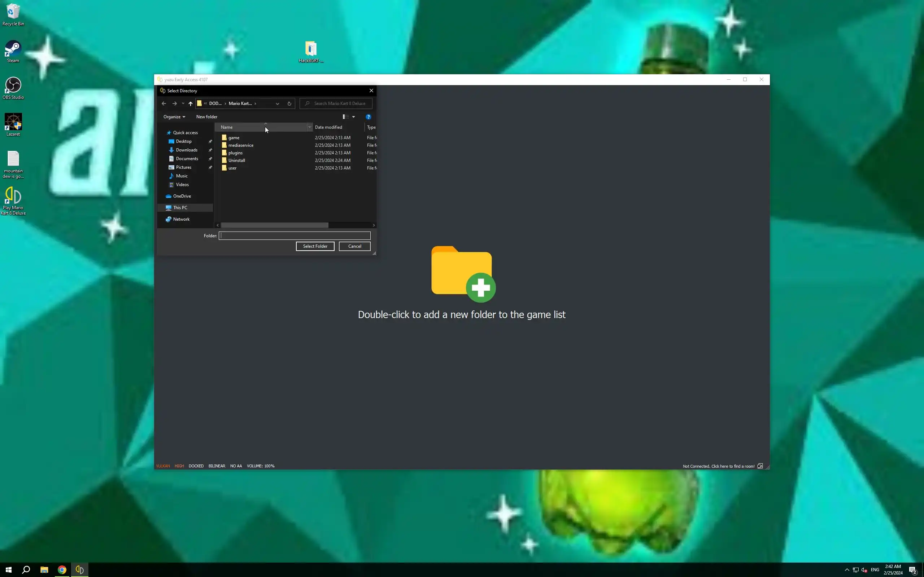Open the Steam desktop shortcut
Image resolution: width=924 pixels, height=577 pixels.
click(x=13, y=52)
